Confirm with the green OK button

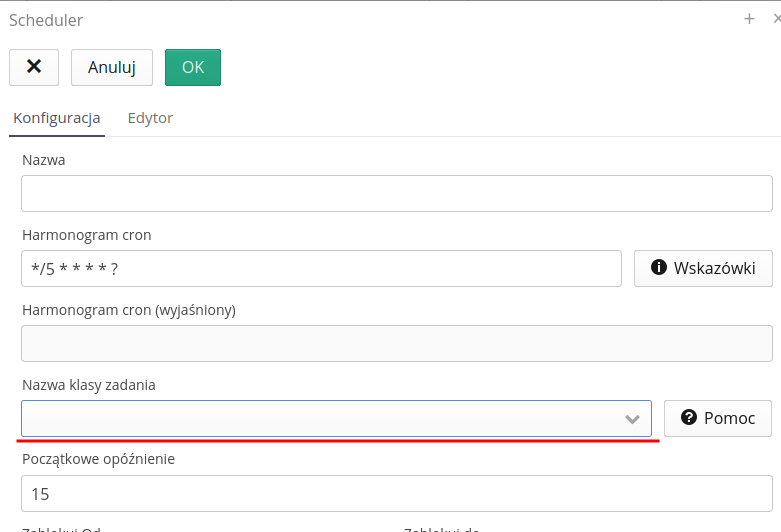193,67
